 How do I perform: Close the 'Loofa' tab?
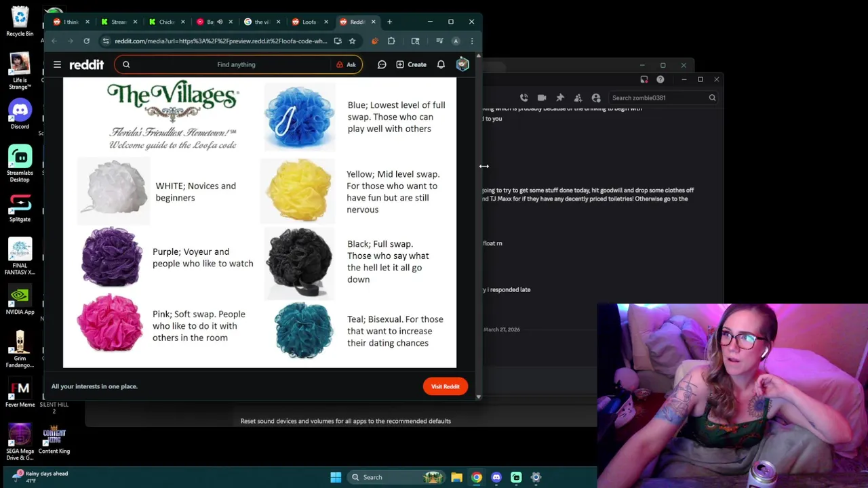[x=326, y=22]
